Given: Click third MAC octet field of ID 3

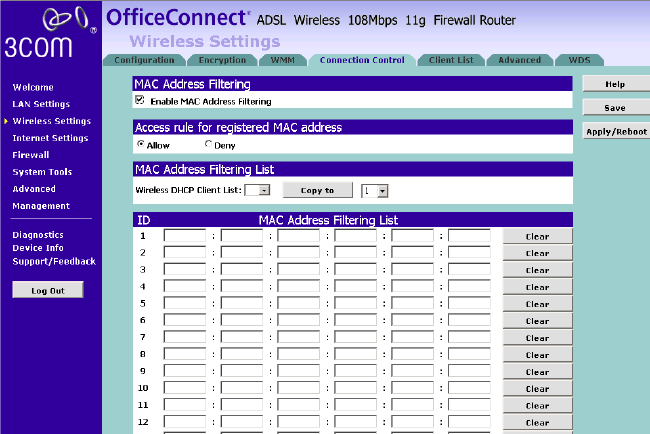Looking at the screenshot, I should click(x=298, y=269).
